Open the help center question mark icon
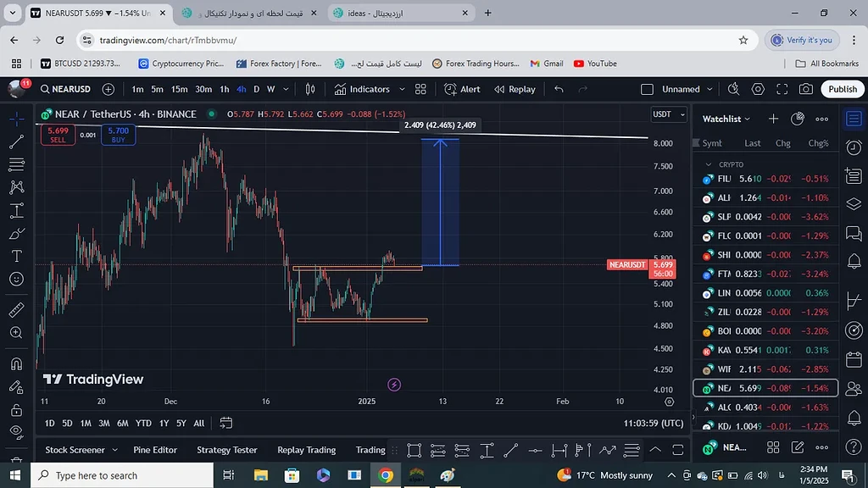The height and width of the screenshot is (488, 868). [854, 446]
